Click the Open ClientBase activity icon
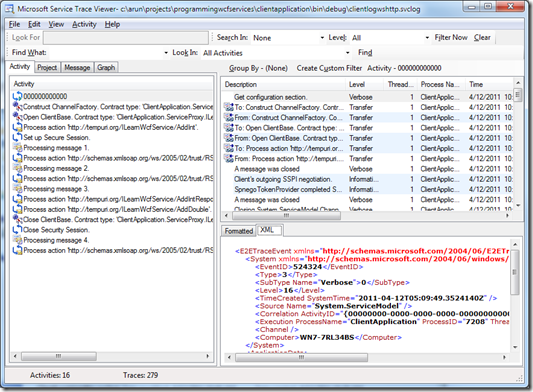 tap(17, 117)
